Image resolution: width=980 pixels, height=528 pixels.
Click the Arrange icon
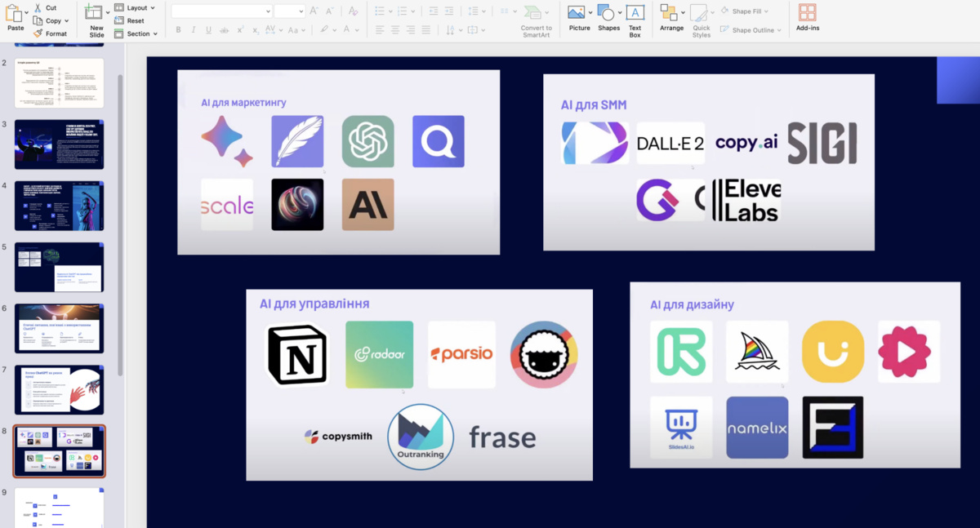[668, 12]
